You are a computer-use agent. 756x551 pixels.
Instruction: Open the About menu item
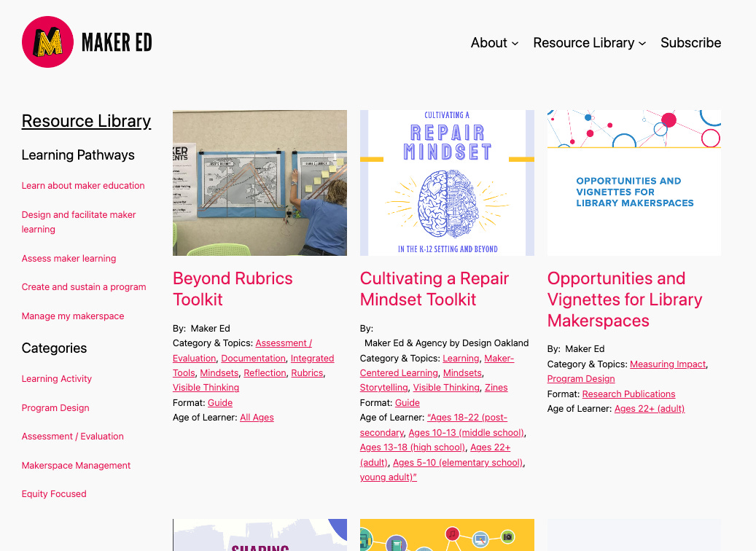point(489,43)
